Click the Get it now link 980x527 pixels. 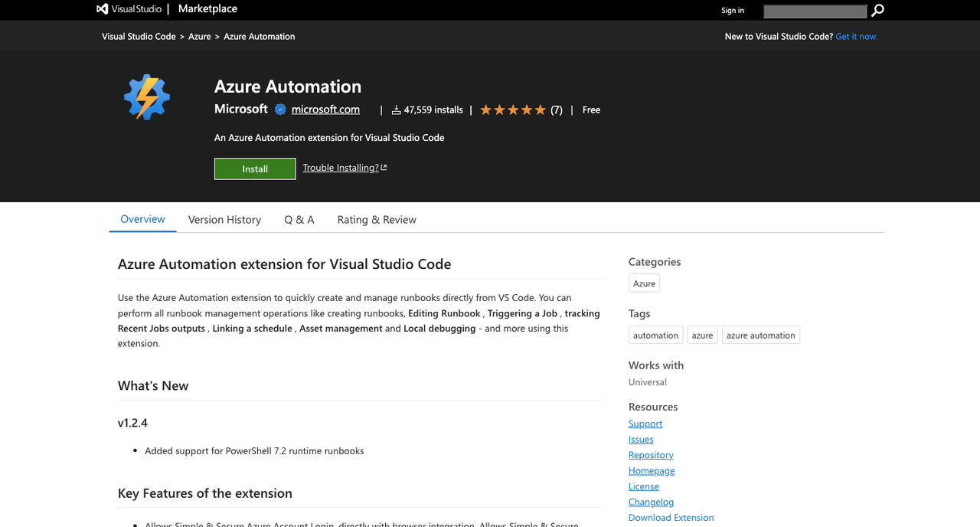point(857,37)
